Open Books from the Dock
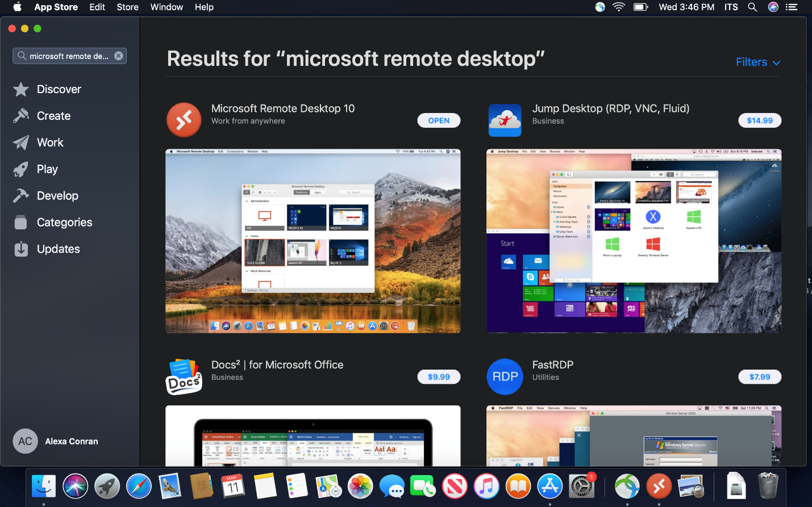Viewport: 812px width, 507px height. (x=518, y=487)
